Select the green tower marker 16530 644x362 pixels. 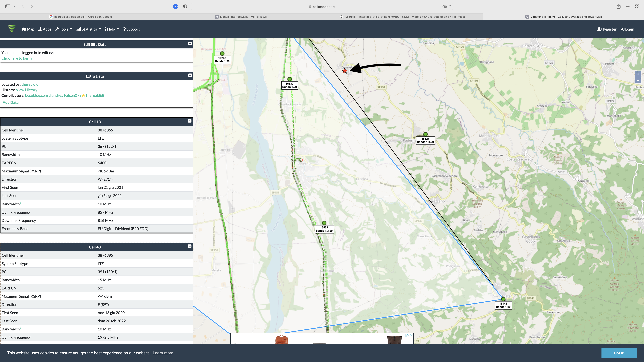(290, 79)
